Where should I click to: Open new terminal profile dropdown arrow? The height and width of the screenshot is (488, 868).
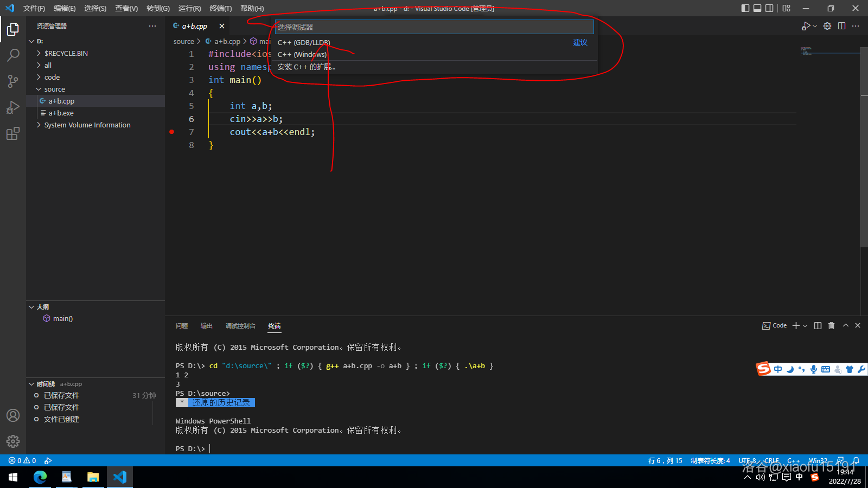coord(805,325)
